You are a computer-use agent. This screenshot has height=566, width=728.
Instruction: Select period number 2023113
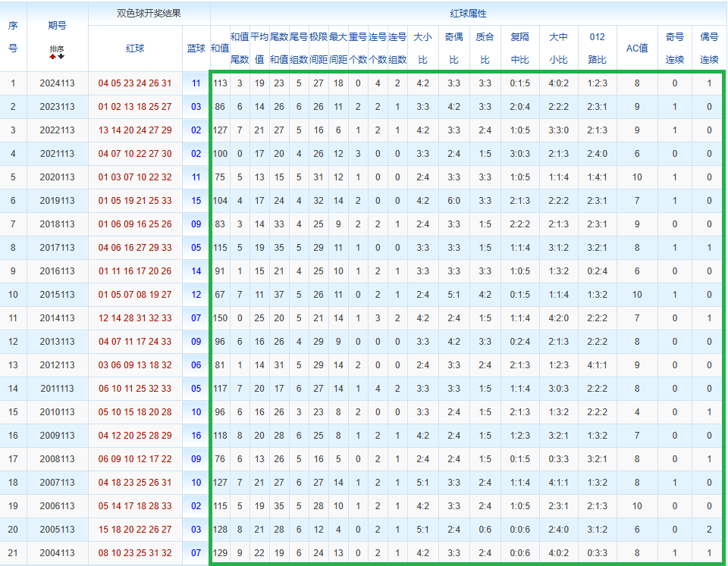pos(57,107)
